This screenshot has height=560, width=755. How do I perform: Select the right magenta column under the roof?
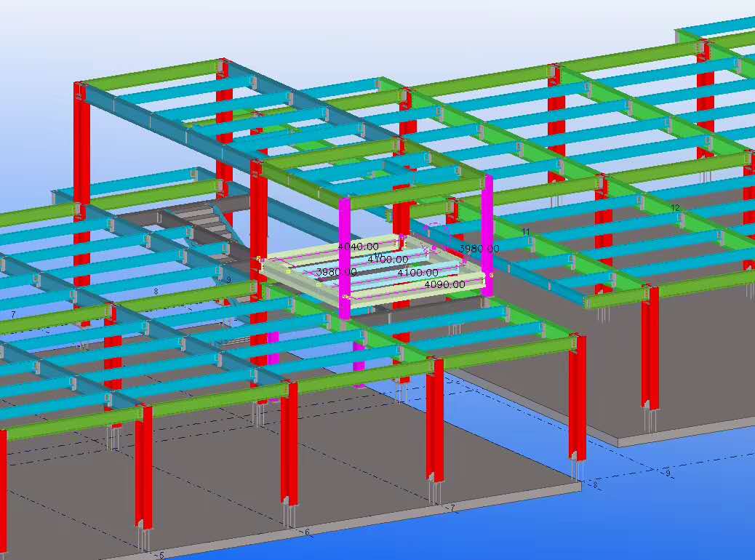click(x=487, y=233)
